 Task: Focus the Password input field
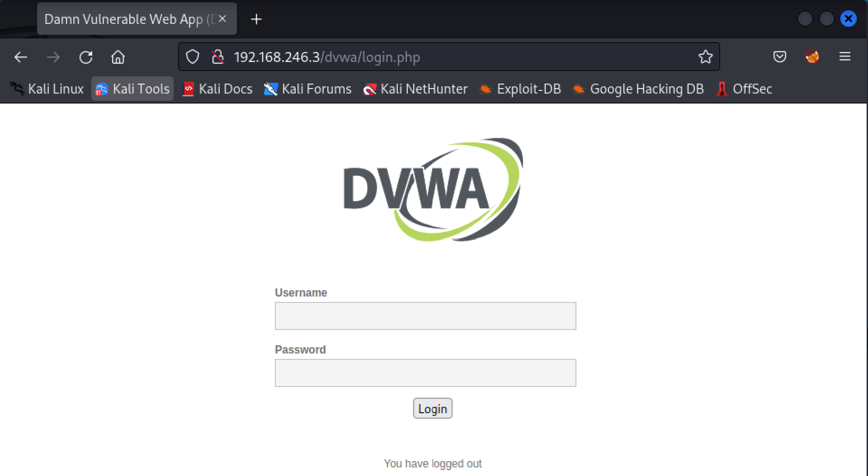425,373
